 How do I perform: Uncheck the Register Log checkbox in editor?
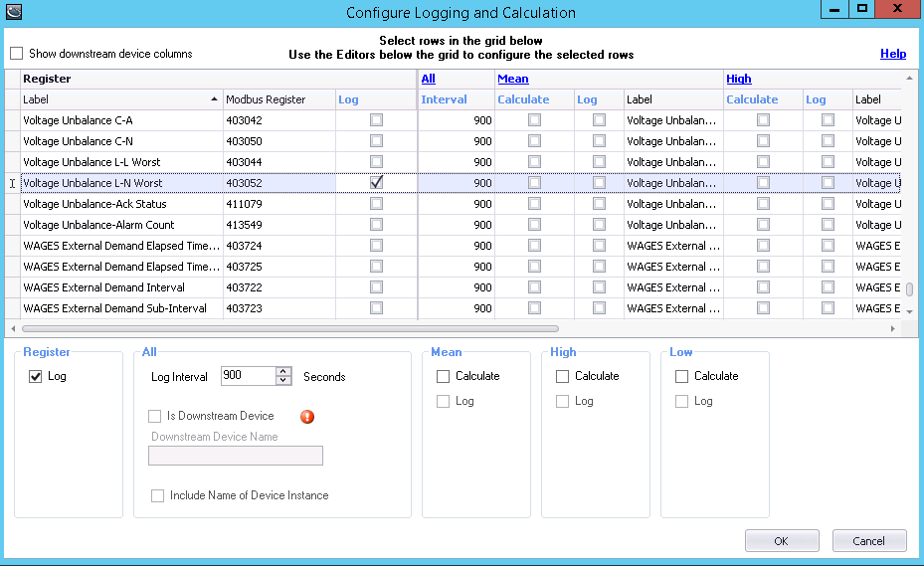click(36, 376)
